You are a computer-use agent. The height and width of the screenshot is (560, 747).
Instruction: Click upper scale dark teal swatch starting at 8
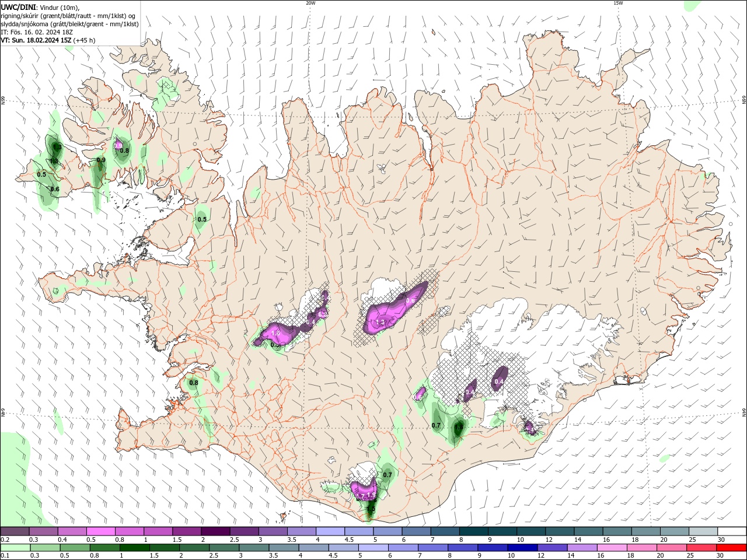473,531
